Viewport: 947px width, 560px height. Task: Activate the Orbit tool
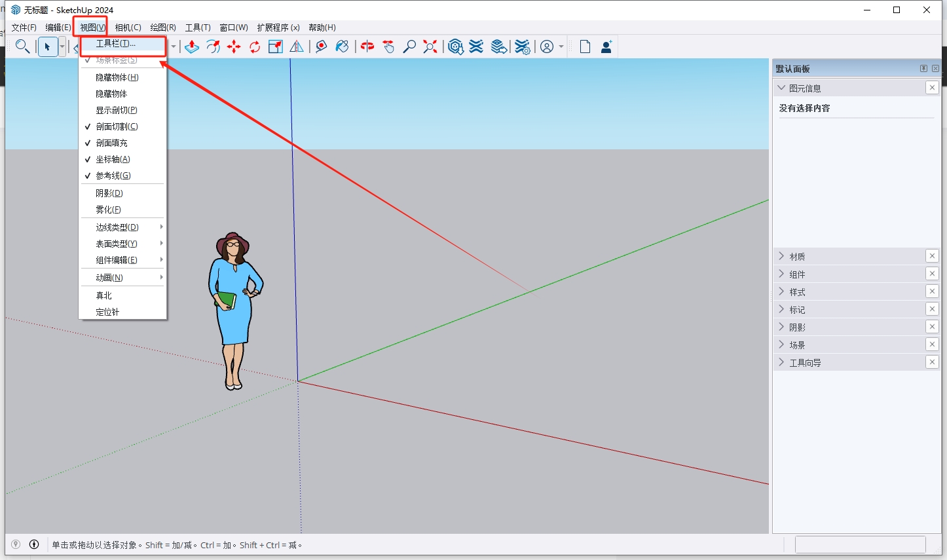pyautogui.click(x=367, y=47)
